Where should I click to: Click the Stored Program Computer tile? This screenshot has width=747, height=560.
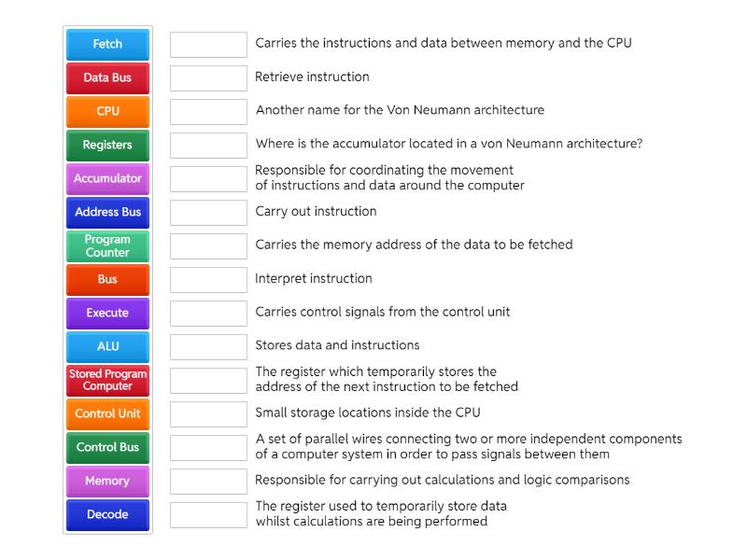pyautogui.click(x=107, y=381)
